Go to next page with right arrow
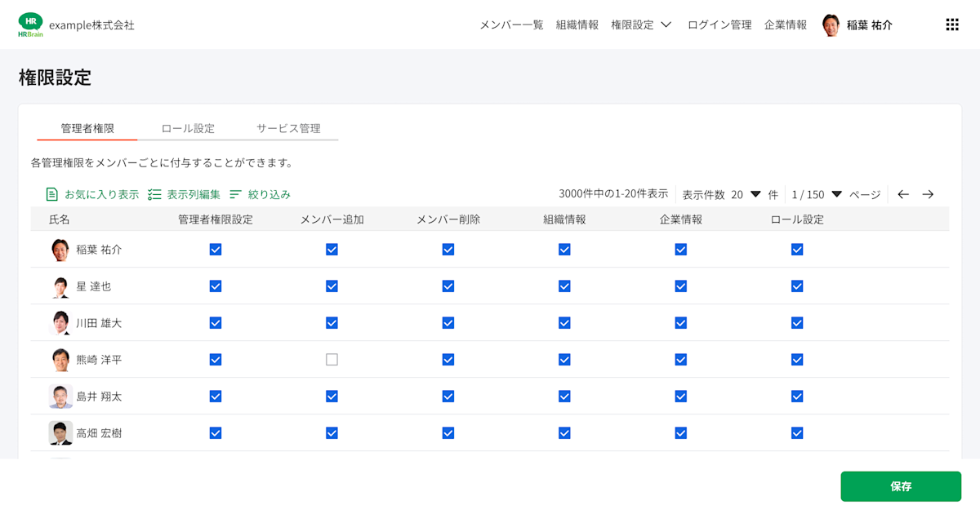 click(x=928, y=194)
